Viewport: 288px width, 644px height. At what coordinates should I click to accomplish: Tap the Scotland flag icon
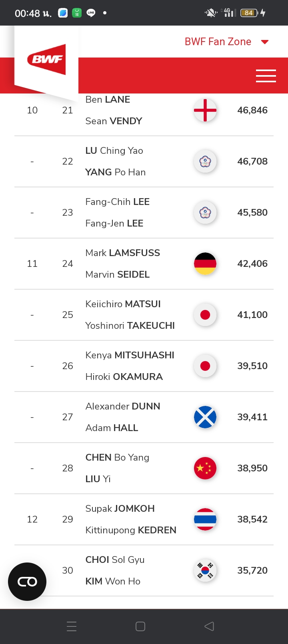coord(205,417)
